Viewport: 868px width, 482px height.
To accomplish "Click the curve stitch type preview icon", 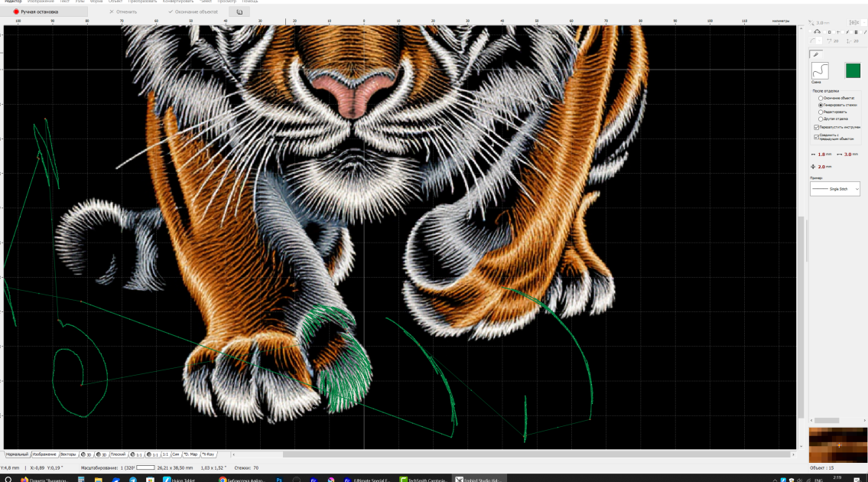I will pyautogui.click(x=820, y=70).
